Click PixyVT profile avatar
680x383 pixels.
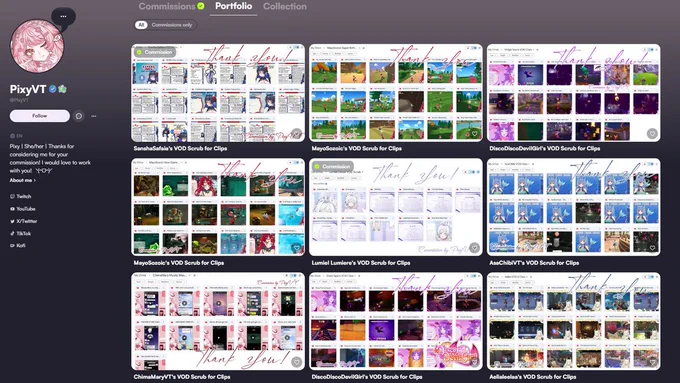click(x=37, y=46)
